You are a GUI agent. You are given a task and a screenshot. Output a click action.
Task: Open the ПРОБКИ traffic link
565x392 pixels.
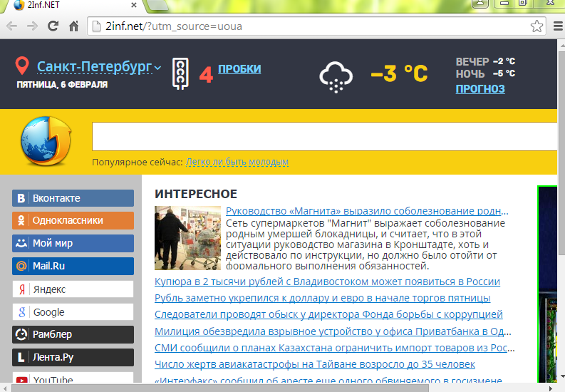pos(239,68)
